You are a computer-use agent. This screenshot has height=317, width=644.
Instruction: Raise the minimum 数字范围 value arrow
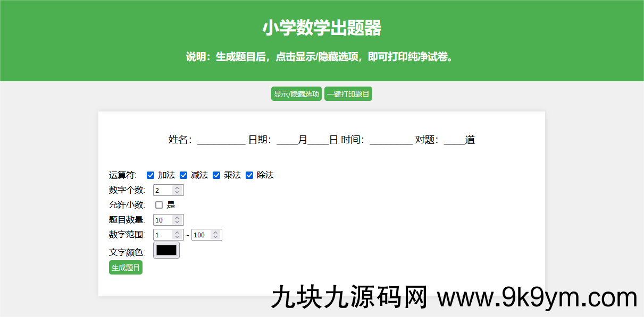(177, 233)
